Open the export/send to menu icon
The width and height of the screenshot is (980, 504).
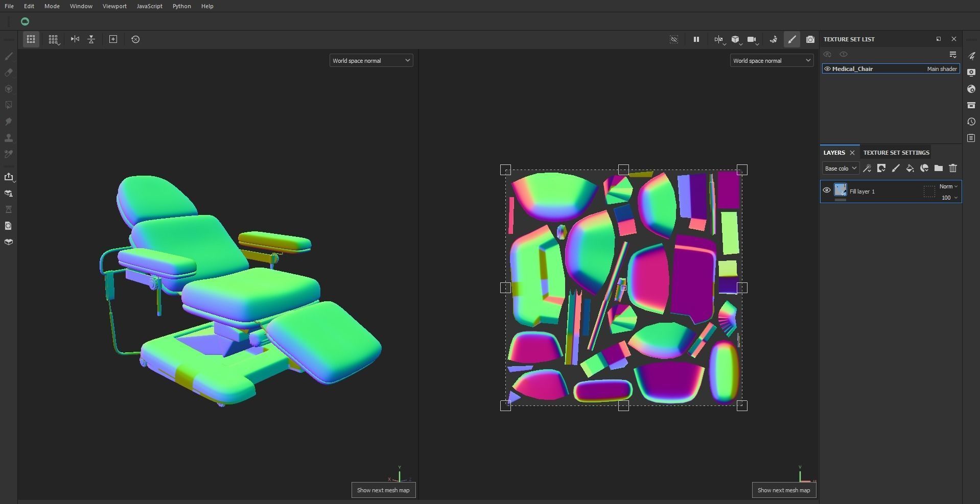(9, 177)
